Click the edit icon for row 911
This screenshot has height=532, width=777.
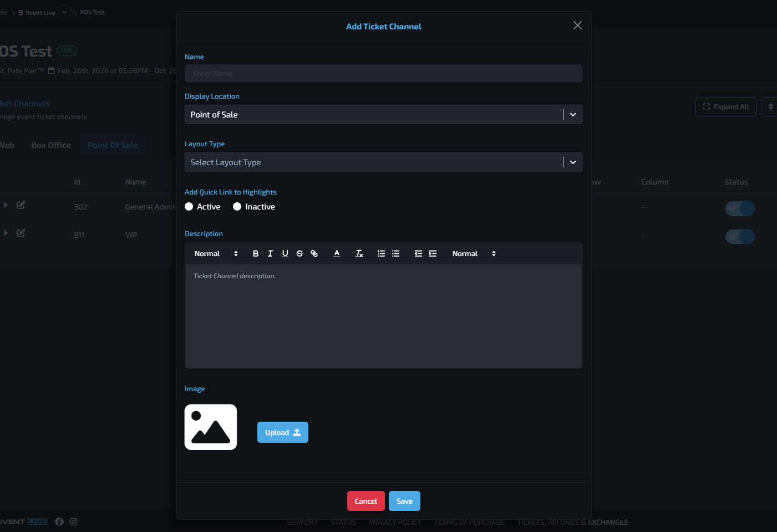tap(21, 233)
